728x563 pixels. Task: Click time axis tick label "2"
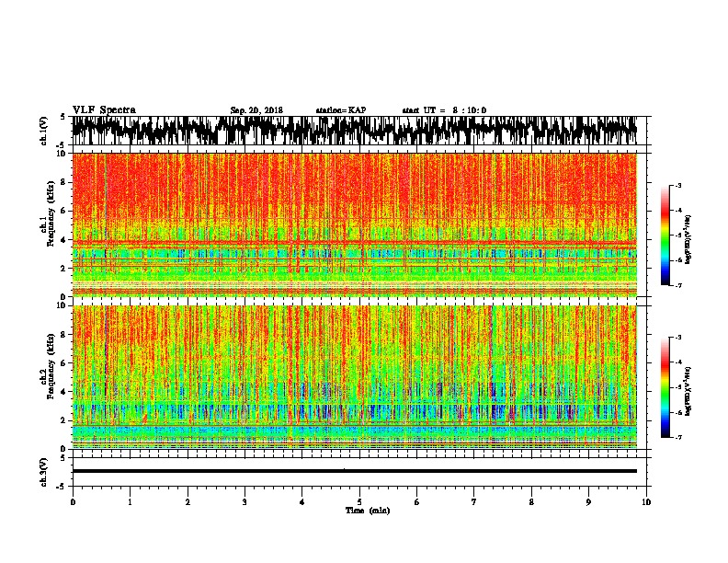click(x=188, y=502)
